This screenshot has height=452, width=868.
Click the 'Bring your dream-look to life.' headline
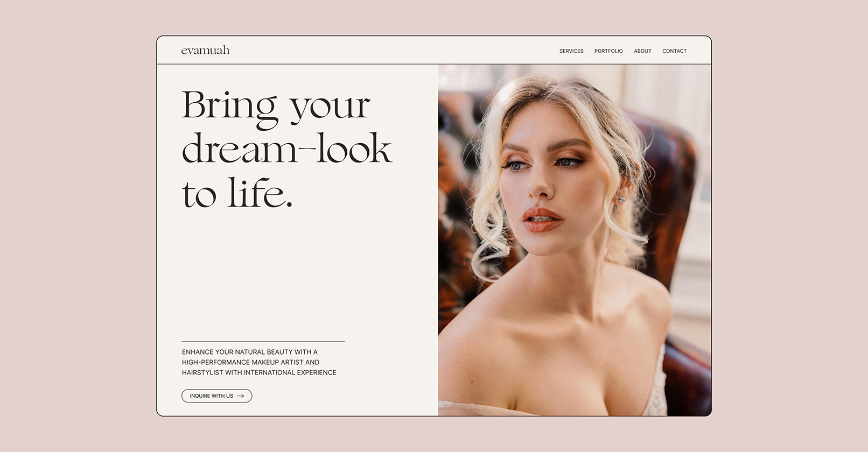(x=287, y=149)
